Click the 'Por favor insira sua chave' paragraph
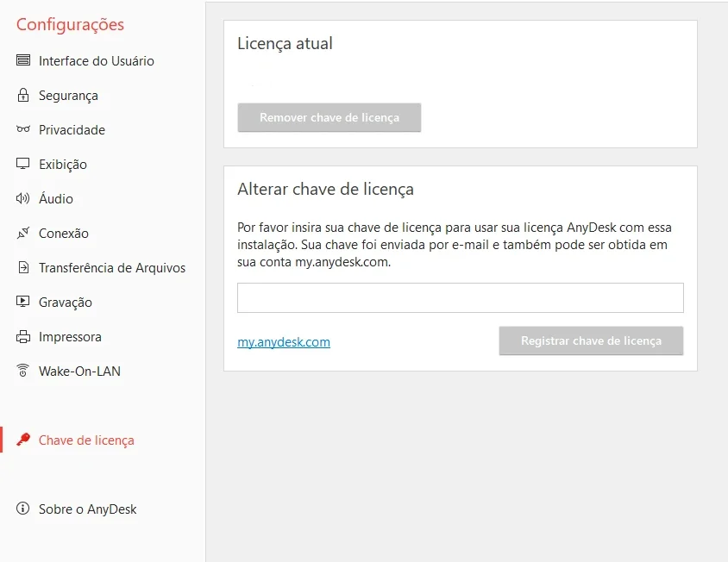The width and height of the screenshot is (728, 562). click(x=454, y=245)
